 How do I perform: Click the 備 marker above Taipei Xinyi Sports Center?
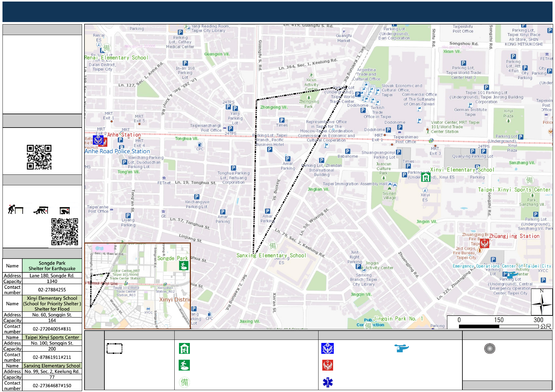coord(529,180)
